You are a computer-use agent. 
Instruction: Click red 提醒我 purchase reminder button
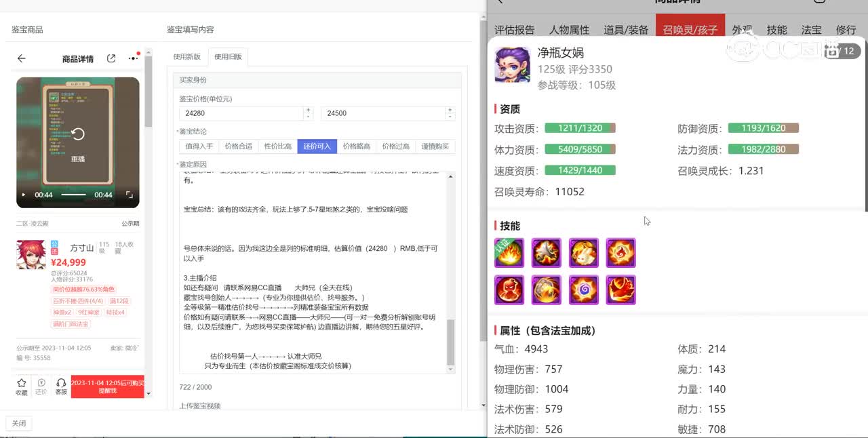[107, 386]
